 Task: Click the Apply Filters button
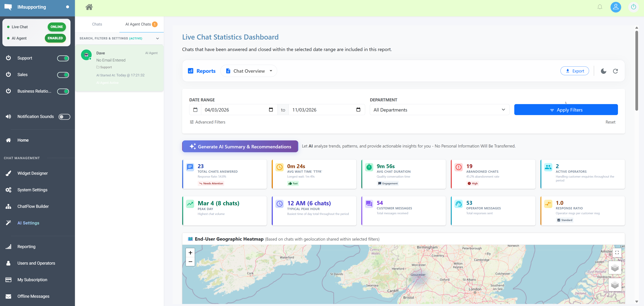point(566,110)
